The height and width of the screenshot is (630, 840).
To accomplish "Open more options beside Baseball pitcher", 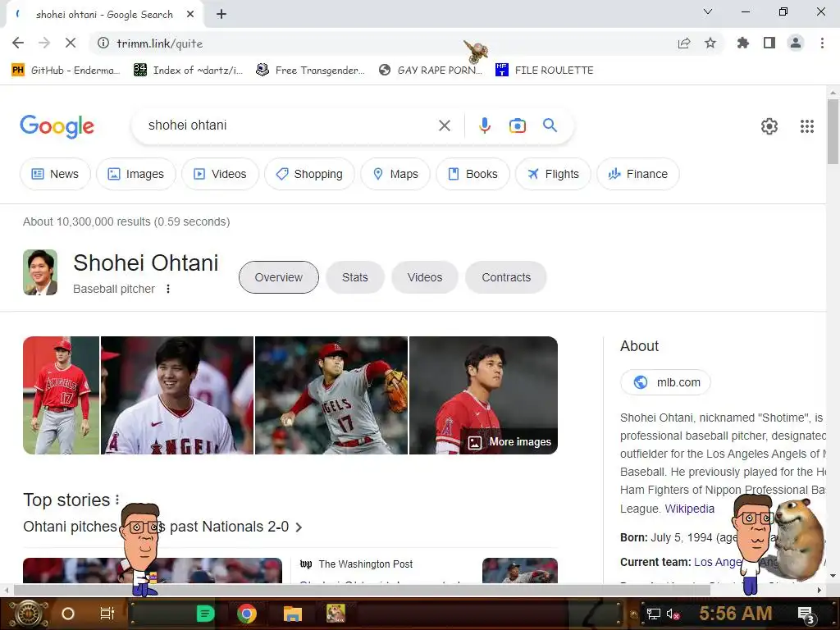I will [x=168, y=289].
